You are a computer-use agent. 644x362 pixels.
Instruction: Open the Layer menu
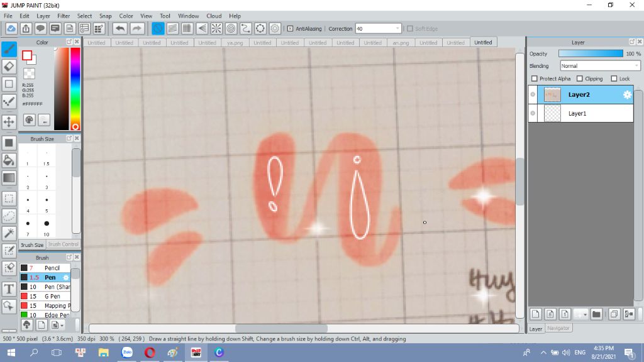(x=43, y=16)
